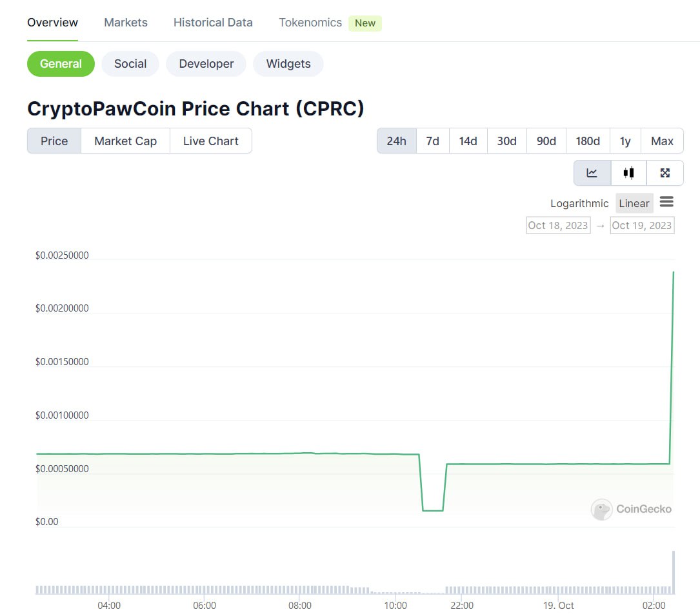Click the 22:00 time axis label
Viewport: 700px width, 616px height.
[461, 605]
